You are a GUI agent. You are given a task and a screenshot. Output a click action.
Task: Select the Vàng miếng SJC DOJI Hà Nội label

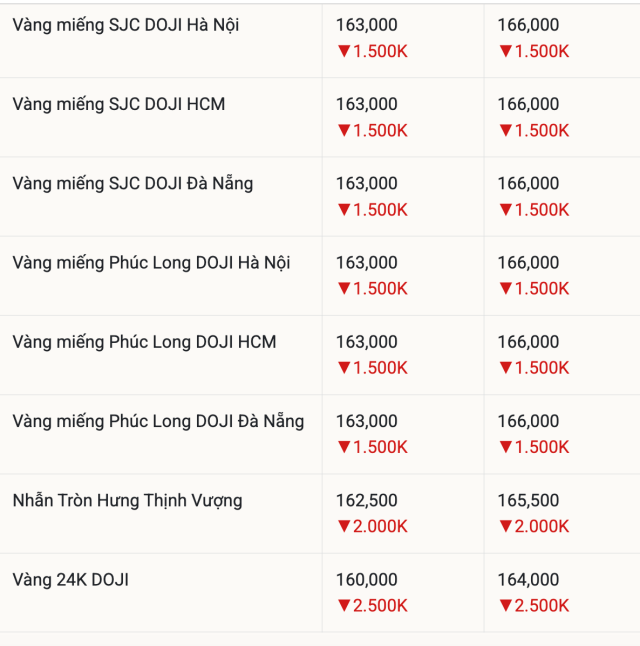[126, 25]
